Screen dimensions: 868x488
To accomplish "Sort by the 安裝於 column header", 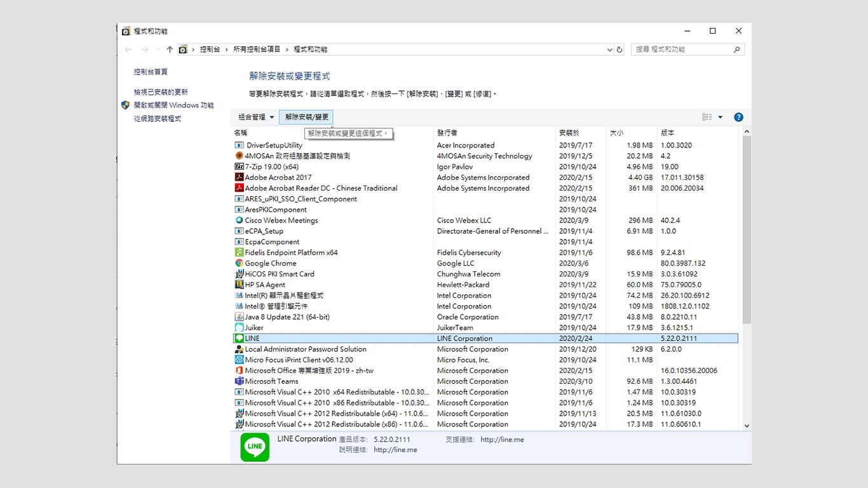I will coord(581,133).
